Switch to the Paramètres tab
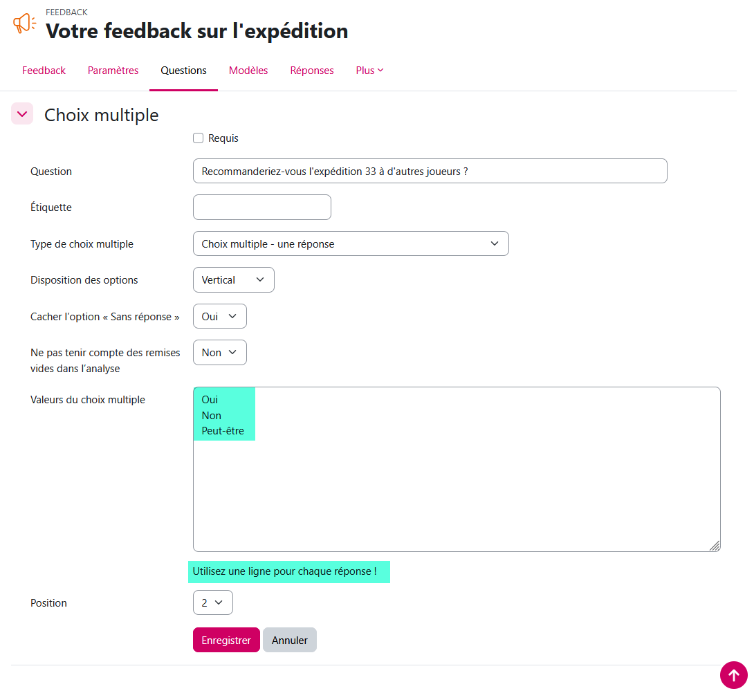This screenshot has height=700, width=754. click(113, 71)
